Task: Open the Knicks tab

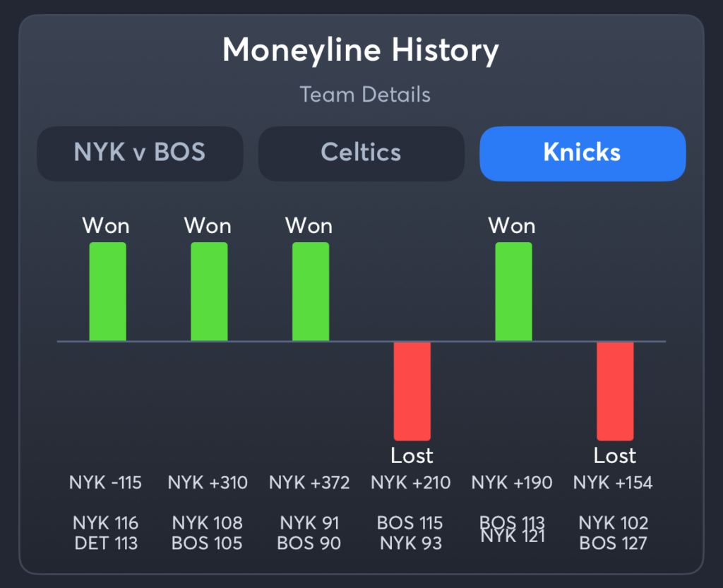Action: point(582,153)
